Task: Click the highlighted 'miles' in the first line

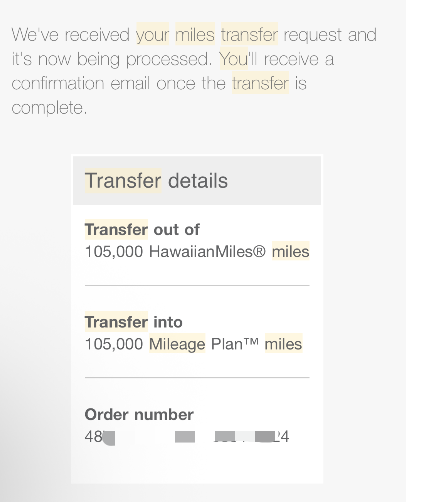Action: point(195,34)
